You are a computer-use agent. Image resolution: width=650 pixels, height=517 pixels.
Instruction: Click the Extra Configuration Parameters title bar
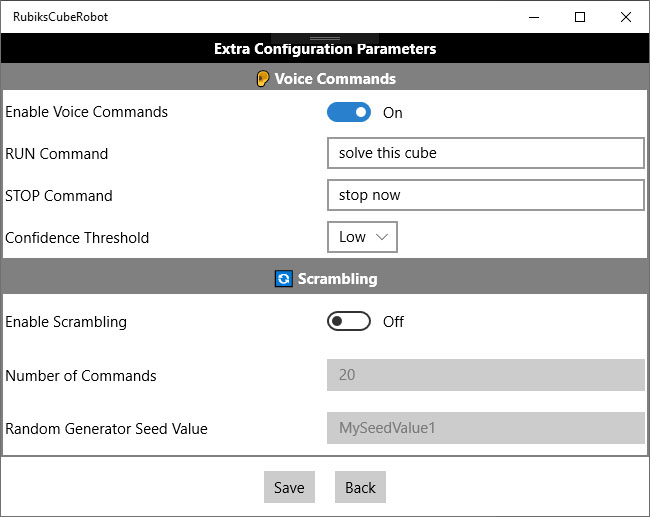click(325, 49)
